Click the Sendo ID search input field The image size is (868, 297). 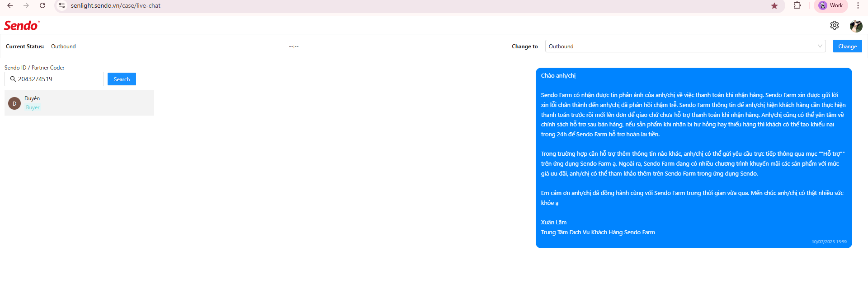pos(54,79)
